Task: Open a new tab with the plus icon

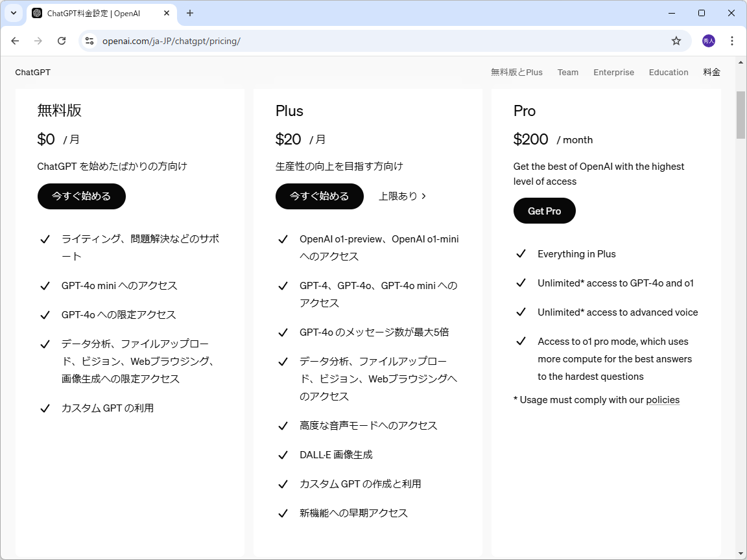Action: coord(189,13)
